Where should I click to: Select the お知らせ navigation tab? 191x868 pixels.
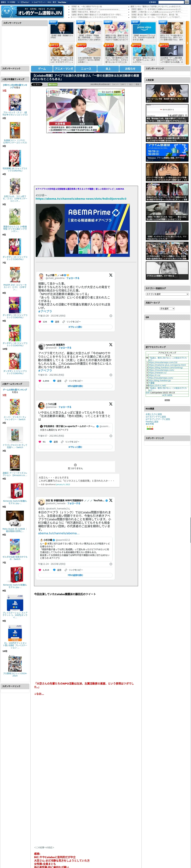130,68
